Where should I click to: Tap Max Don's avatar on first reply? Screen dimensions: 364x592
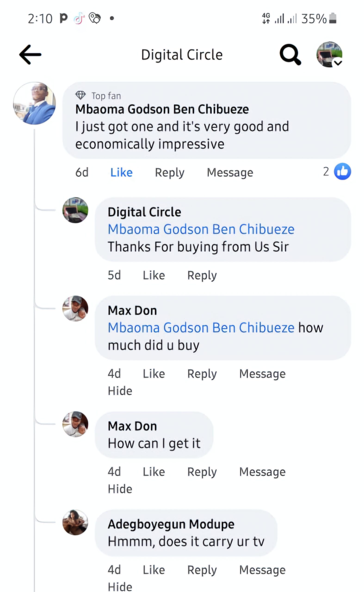[x=75, y=308]
